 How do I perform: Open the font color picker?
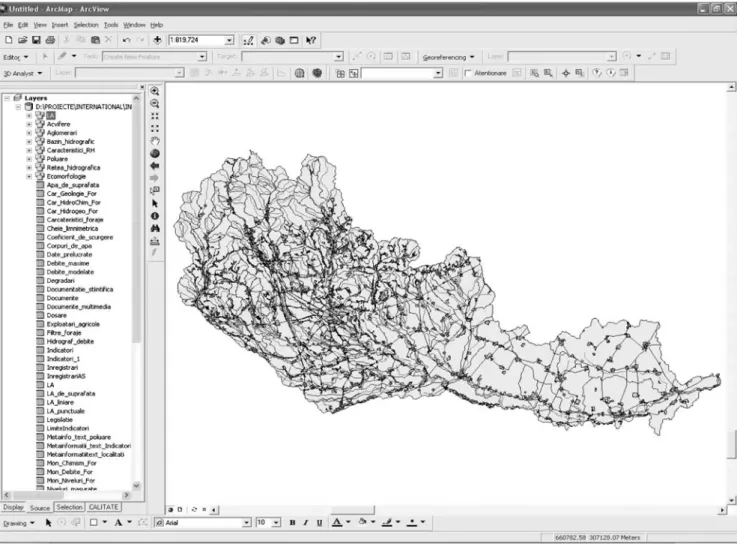(x=337, y=523)
